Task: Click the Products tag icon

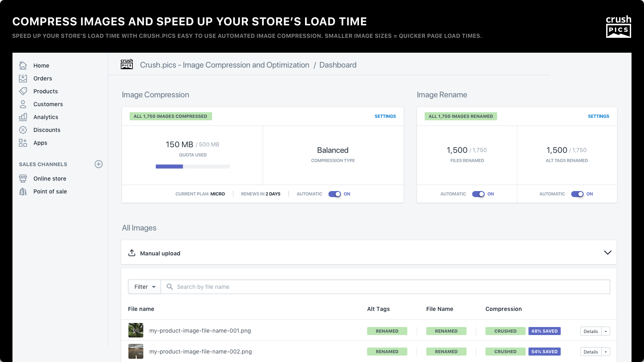Action: pyautogui.click(x=23, y=91)
